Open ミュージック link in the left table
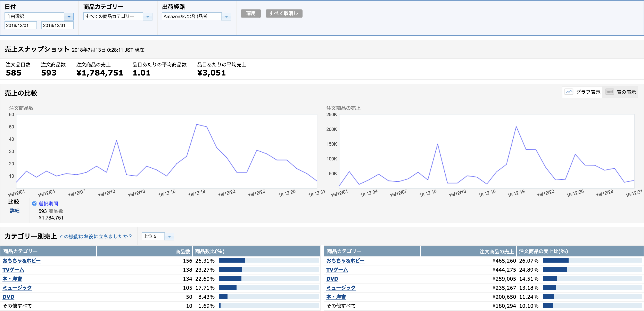This screenshot has width=644, height=311. (17, 287)
